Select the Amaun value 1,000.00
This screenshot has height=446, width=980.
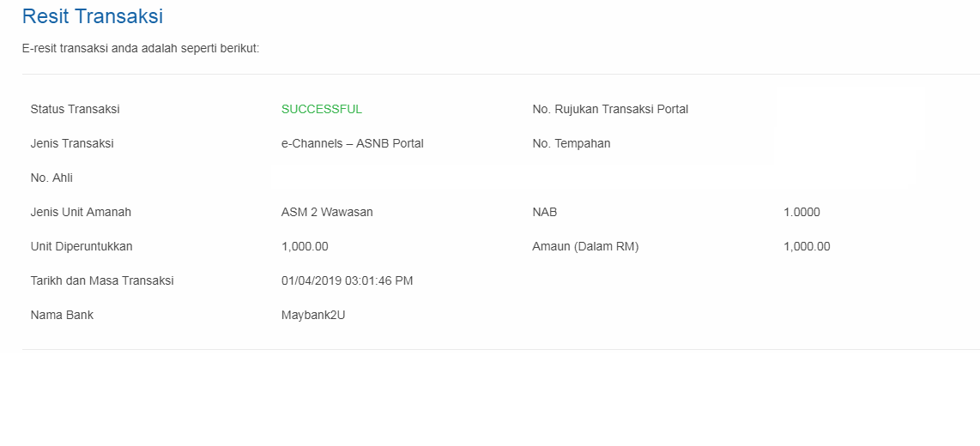coord(807,247)
